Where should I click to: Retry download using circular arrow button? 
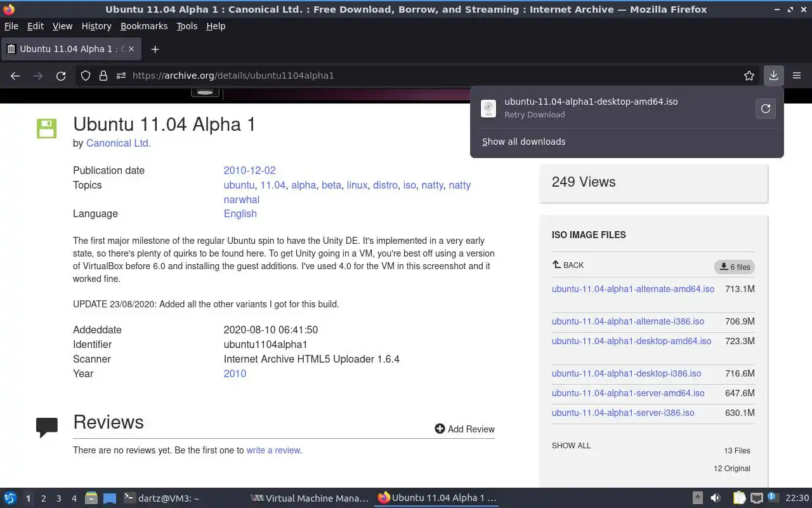(x=766, y=109)
